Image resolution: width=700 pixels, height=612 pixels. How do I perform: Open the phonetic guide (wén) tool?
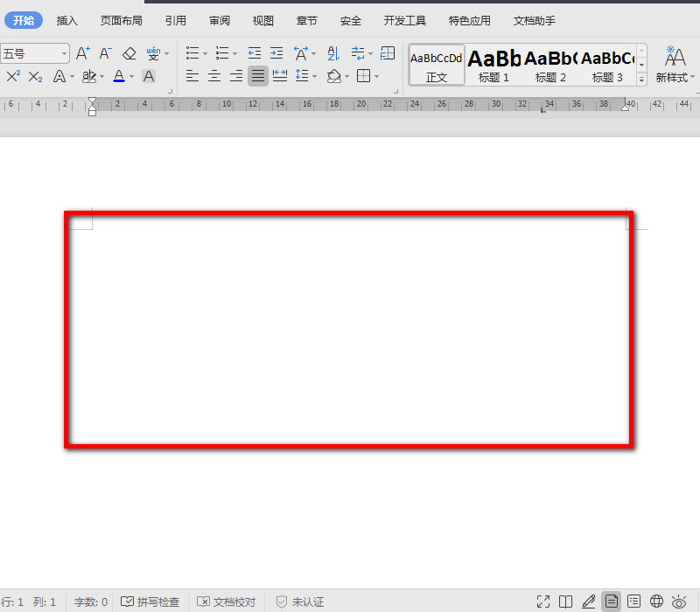pyautogui.click(x=153, y=53)
